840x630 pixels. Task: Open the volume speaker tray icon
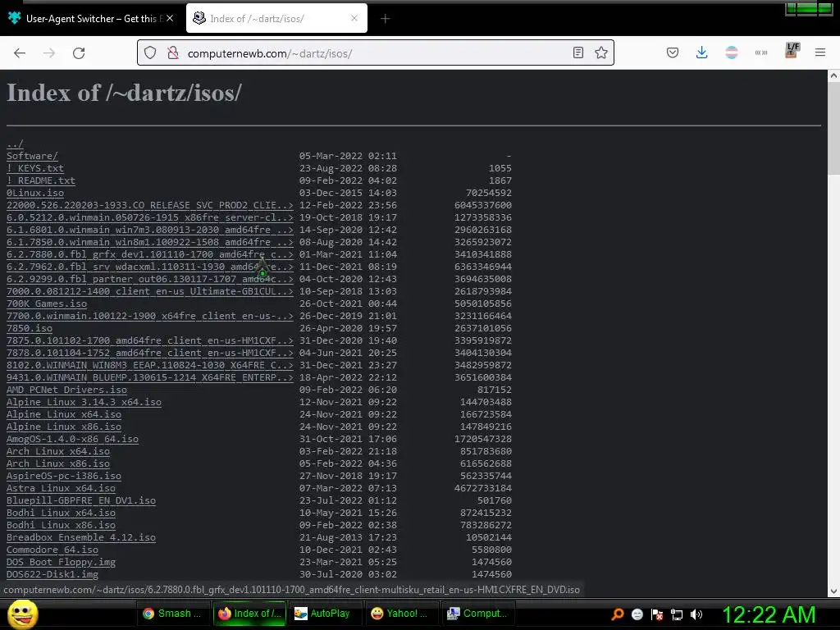[x=696, y=614]
